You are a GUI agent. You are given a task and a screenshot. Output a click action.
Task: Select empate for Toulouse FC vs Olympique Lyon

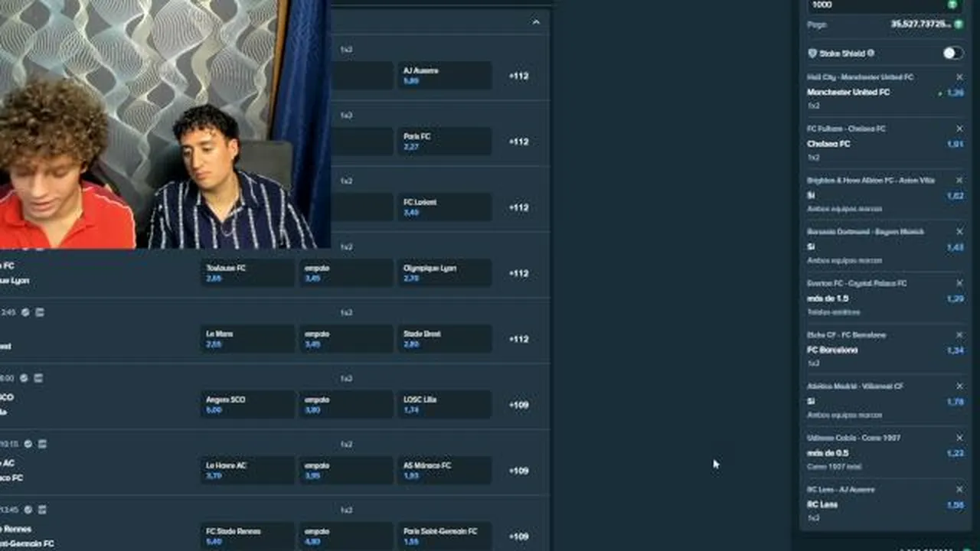click(346, 272)
